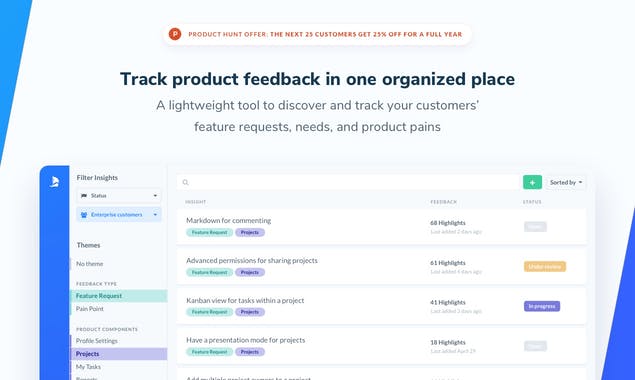Open the Status filter dropdown

[x=119, y=196]
